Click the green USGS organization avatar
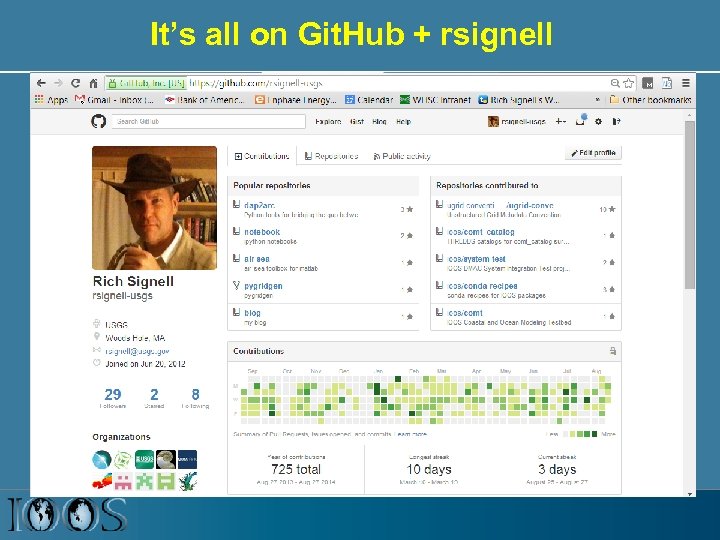The width and height of the screenshot is (720, 540). (144, 459)
